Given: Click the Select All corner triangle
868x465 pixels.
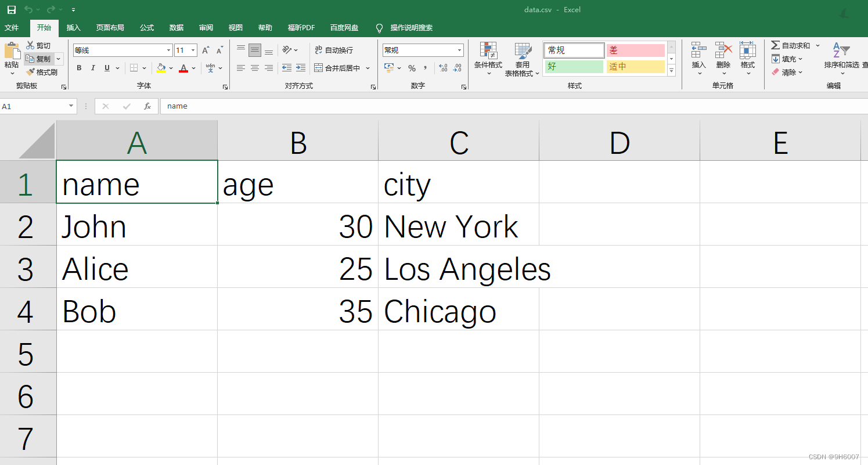Looking at the screenshot, I should click(37, 140).
